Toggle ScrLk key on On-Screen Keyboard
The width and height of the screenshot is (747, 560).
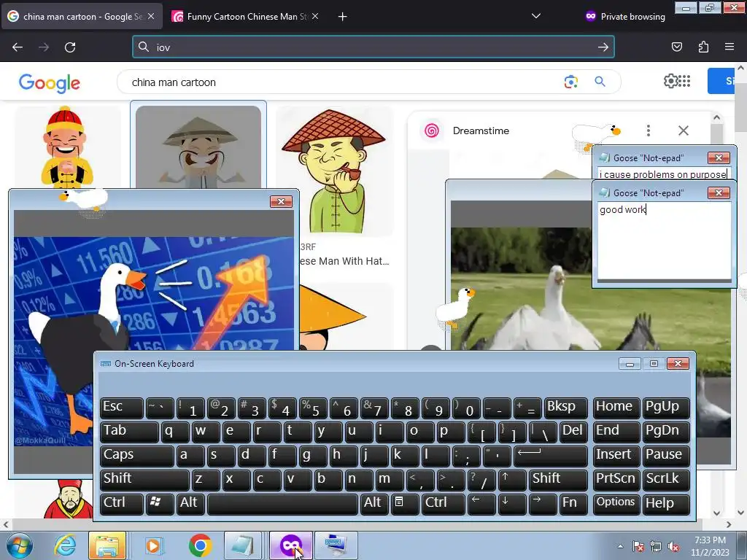click(665, 480)
